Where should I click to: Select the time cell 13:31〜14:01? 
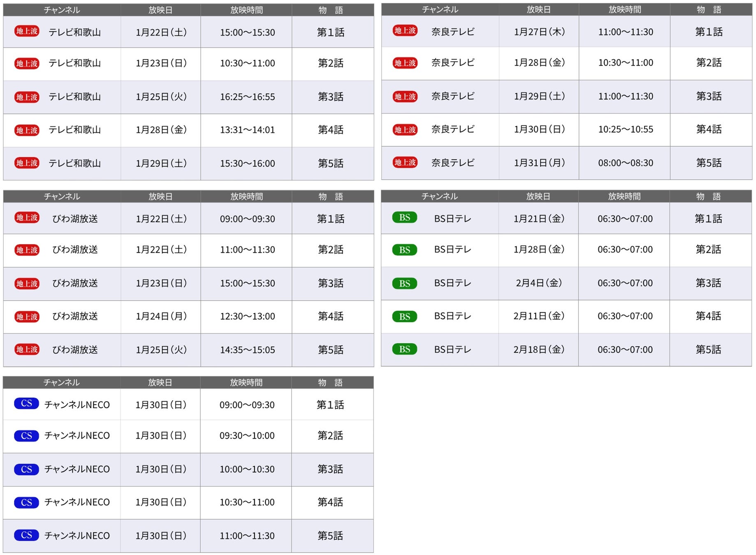pos(247,130)
